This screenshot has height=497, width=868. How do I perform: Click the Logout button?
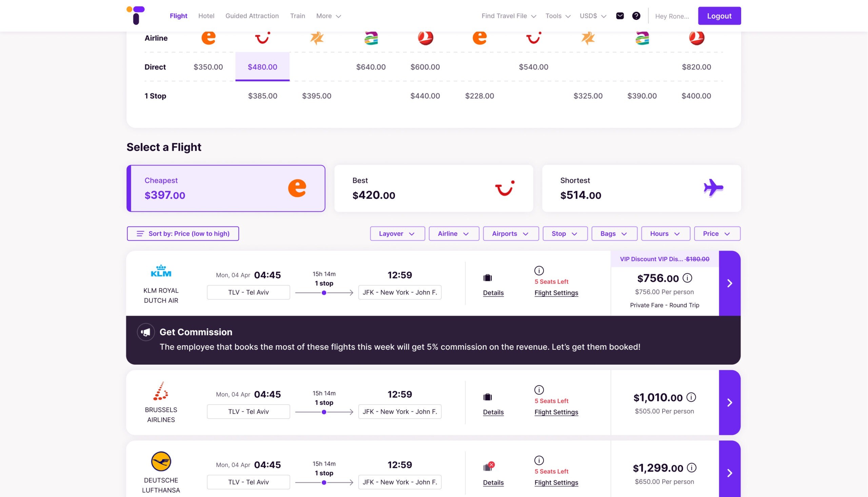719,16
